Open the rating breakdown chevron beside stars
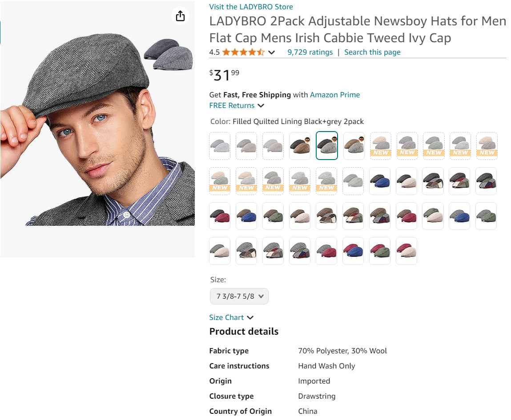This screenshot has width=511, height=420. click(x=272, y=52)
